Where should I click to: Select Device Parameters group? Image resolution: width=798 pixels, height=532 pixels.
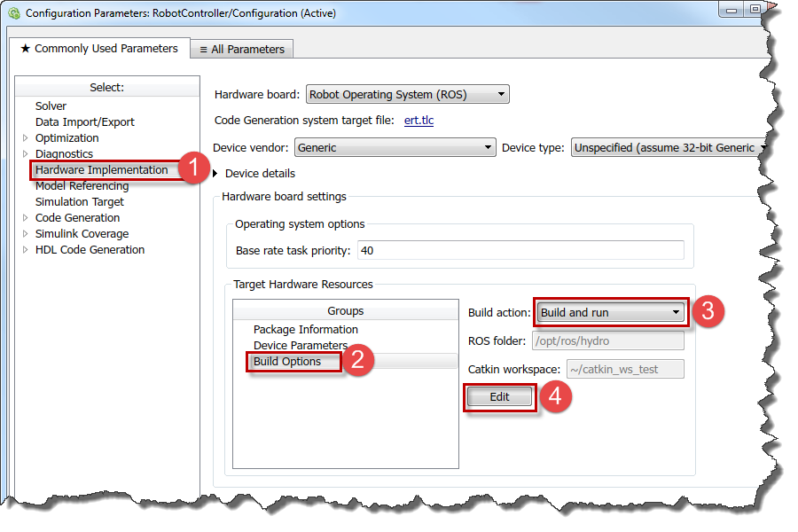tap(301, 345)
